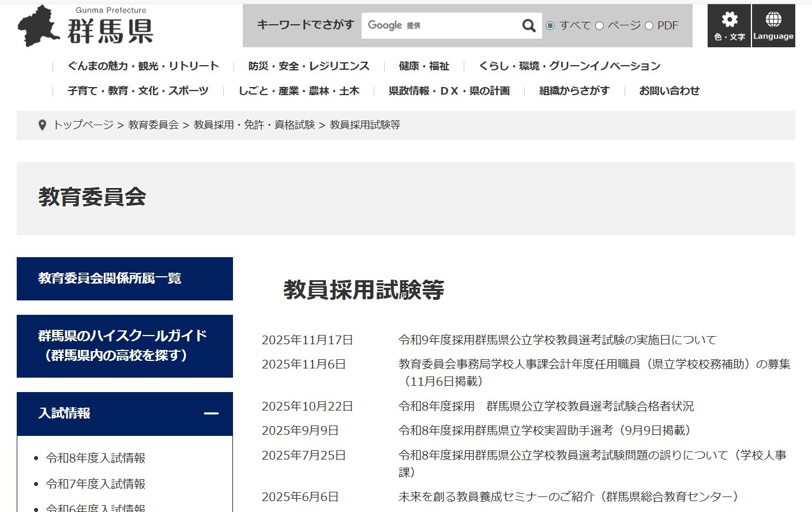Viewport: 812px width, 512px height.
Task: Open 選考試験問題の誤りについて article
Action: coord(593,464)
